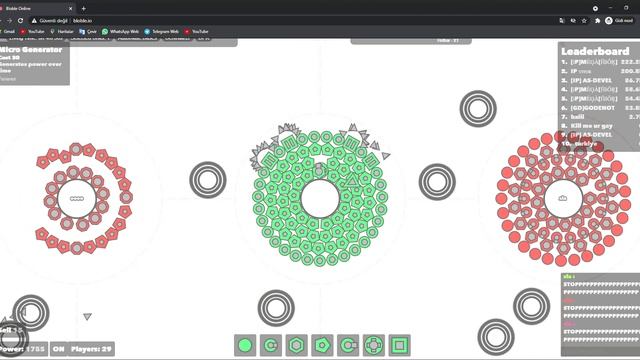Select leaderboard entry 8 Kill me ur gay
640x360 pixels.
tap(600, 126)
